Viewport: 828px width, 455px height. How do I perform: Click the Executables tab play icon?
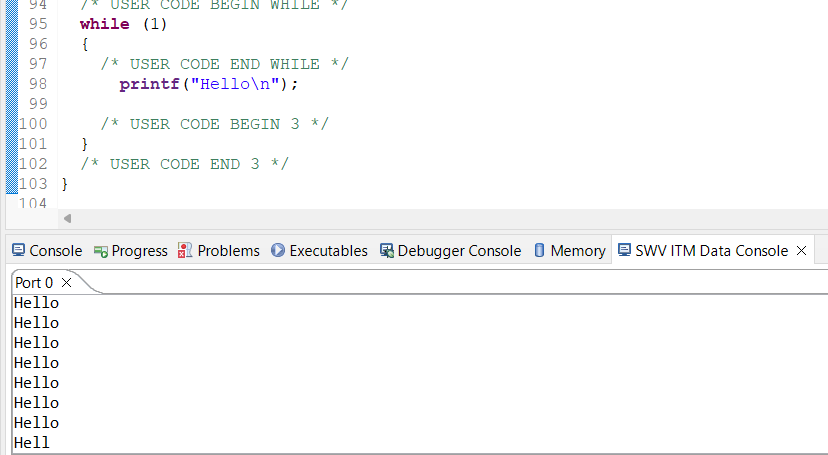[278, 250]
